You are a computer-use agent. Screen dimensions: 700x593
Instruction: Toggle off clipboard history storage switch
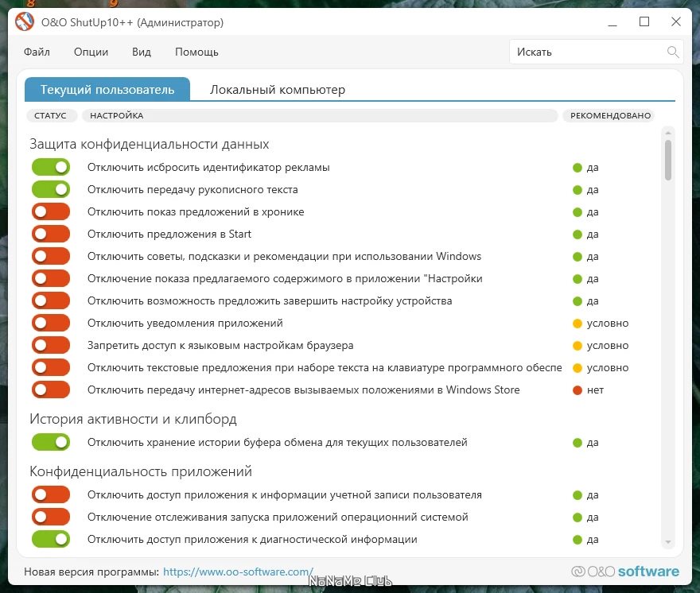point(51,442)
